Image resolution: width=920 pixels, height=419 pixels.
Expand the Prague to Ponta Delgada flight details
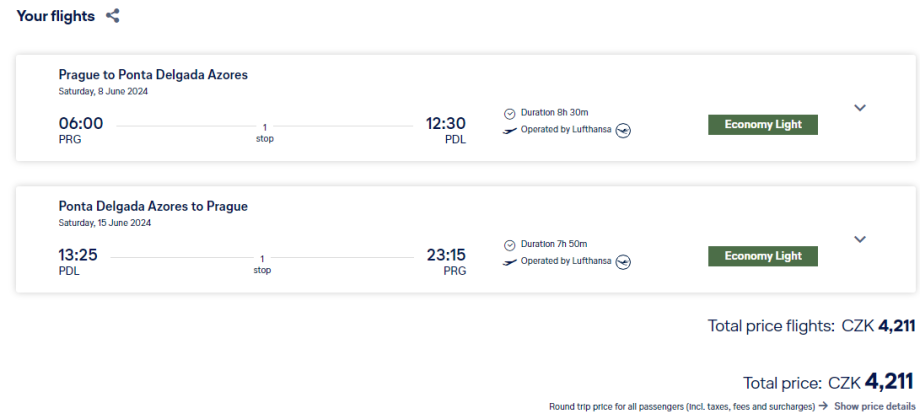(x=860, y=108)
